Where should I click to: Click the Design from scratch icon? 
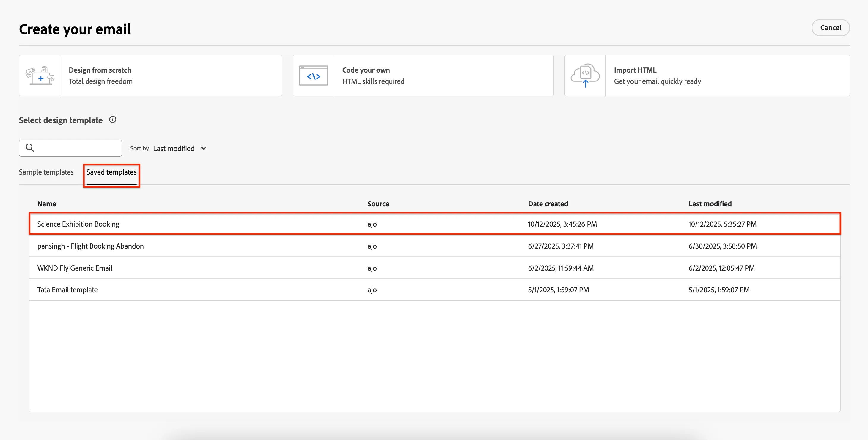point(40,76)
